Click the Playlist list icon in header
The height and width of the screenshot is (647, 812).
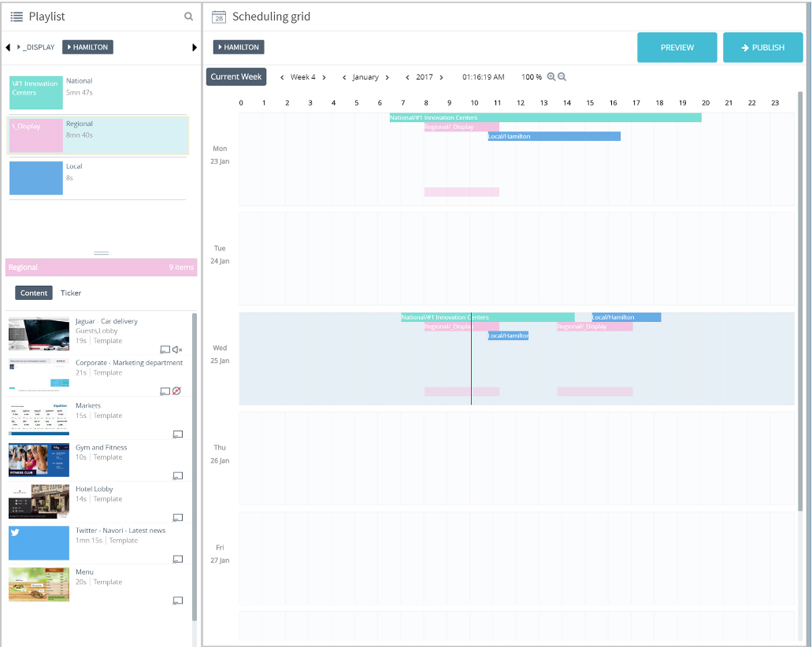pos(17,17)
